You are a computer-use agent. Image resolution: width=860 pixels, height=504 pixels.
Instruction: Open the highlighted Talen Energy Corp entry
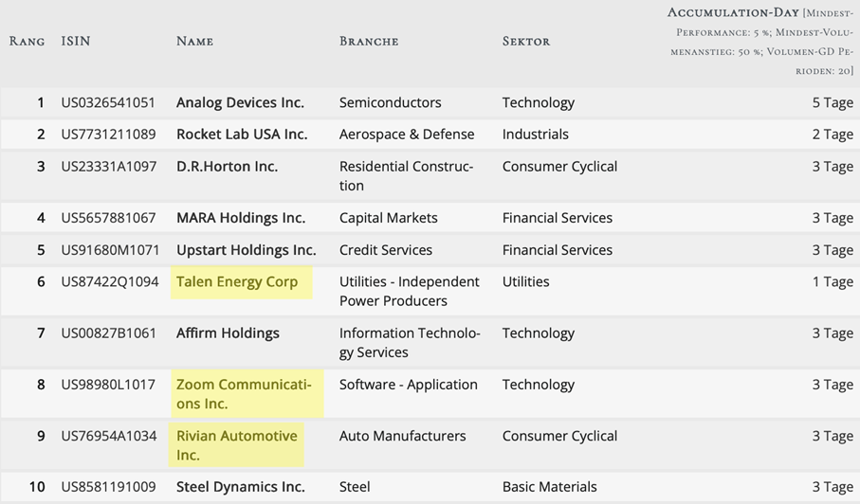pyautogui.click(x=237, y=281)
